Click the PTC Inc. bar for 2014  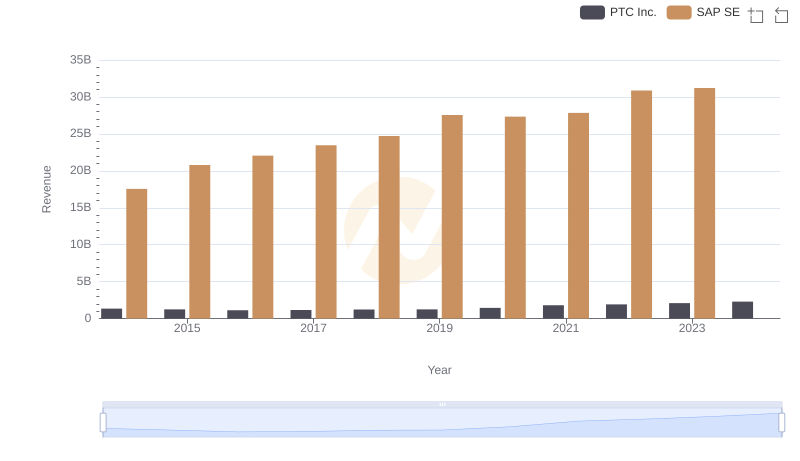112,314
